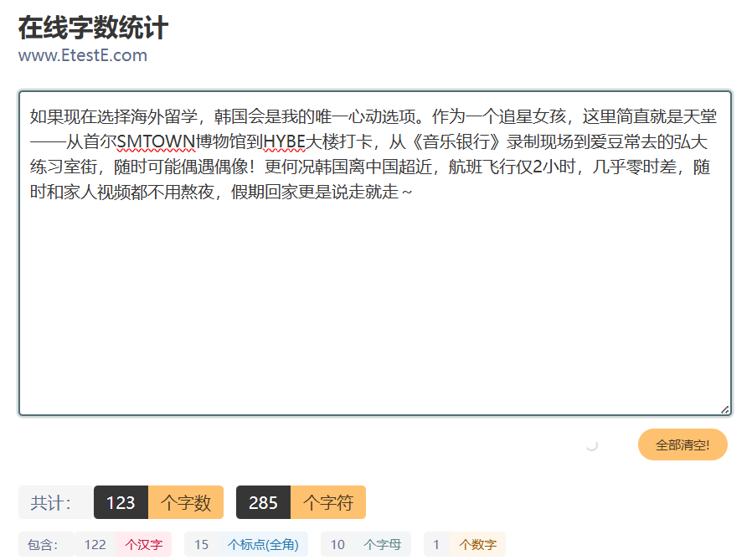
Task: Click the 15 punctuation count
Action: click(x=202, y=544)
